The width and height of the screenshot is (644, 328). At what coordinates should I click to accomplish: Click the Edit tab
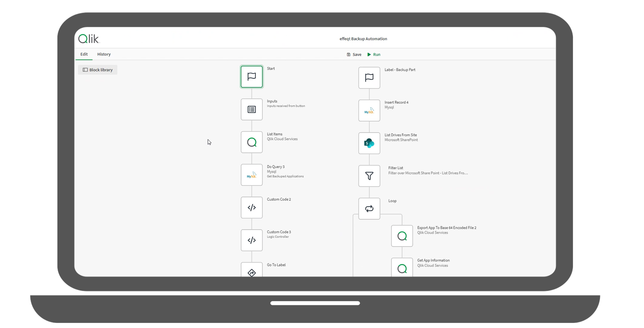(x=84, y=54)
